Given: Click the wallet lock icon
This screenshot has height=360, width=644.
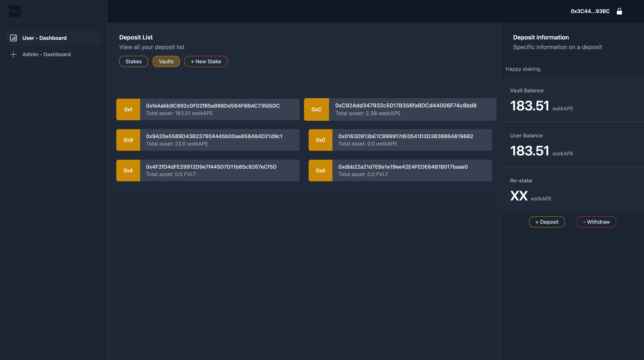Looking at the screenshot, I should 619,11.
